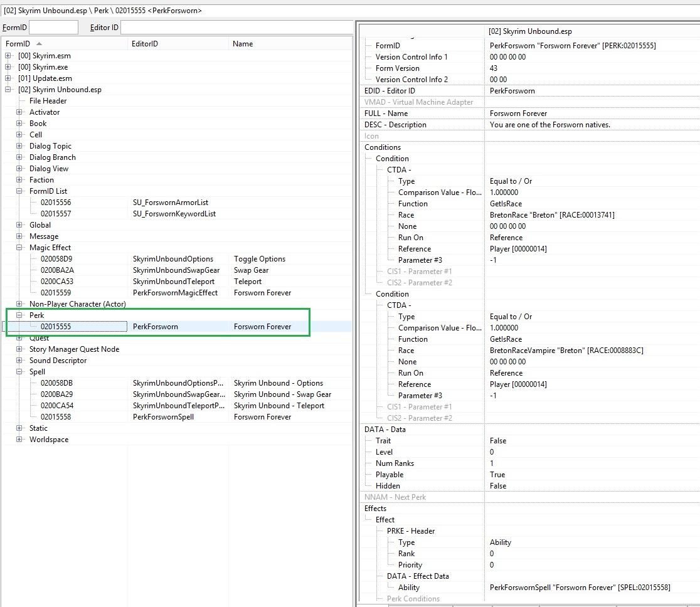
Task: Expand the Sound Descriptor group
Action: coord(19,360)
